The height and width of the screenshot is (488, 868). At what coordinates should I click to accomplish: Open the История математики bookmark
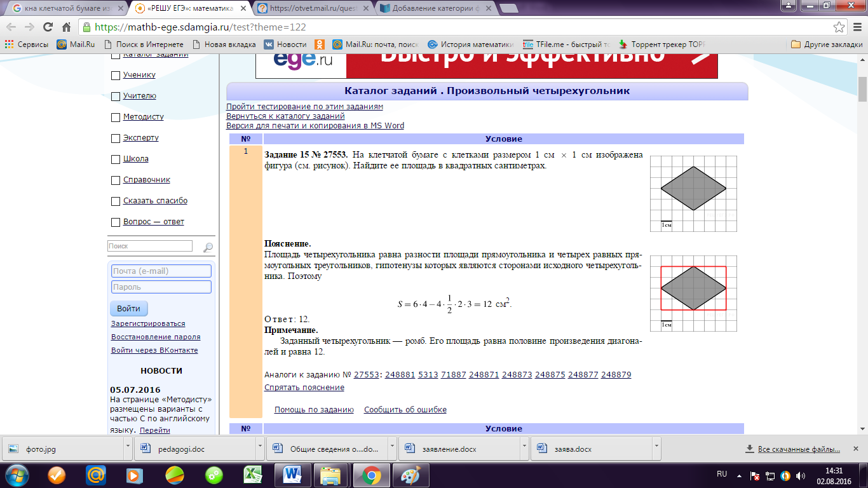(x=470, y=44)
